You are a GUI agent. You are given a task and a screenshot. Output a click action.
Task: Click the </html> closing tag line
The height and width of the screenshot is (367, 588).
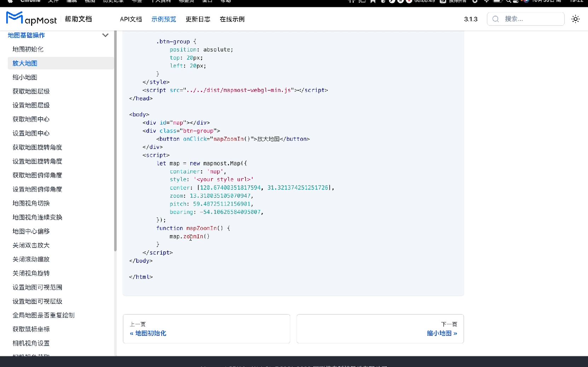pos(141,277)
